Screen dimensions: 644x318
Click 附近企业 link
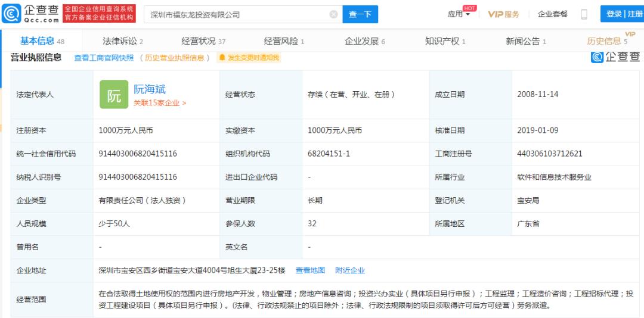coord(350,270)
